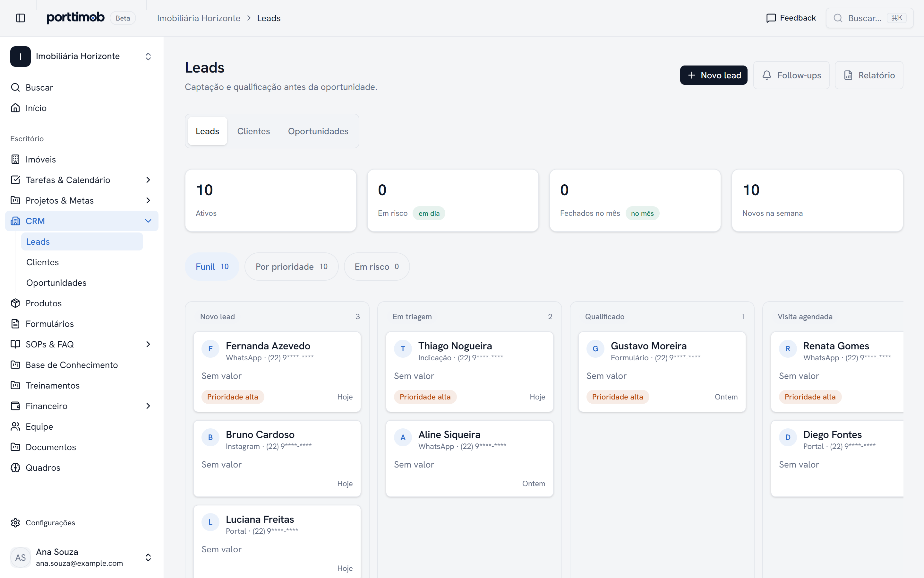The width and height of the screenshot is (924, 578).
Task: Click the Formulários document icon
Action: click(15, 324)
